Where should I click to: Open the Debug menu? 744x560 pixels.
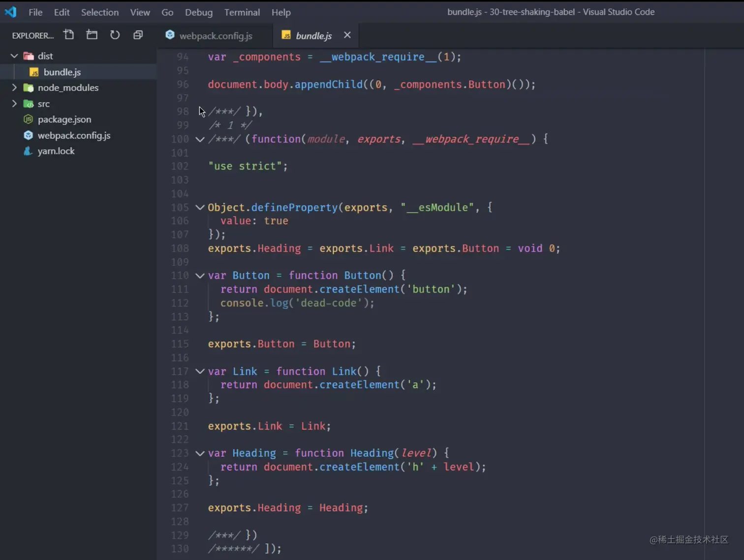[x=199, y=12]
